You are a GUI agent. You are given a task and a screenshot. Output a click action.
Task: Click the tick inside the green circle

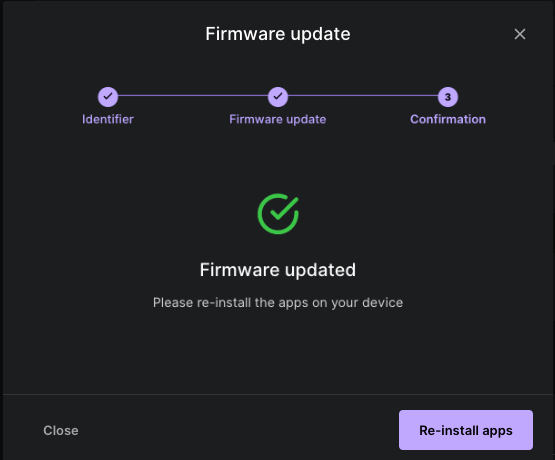(x=285, y=209)
